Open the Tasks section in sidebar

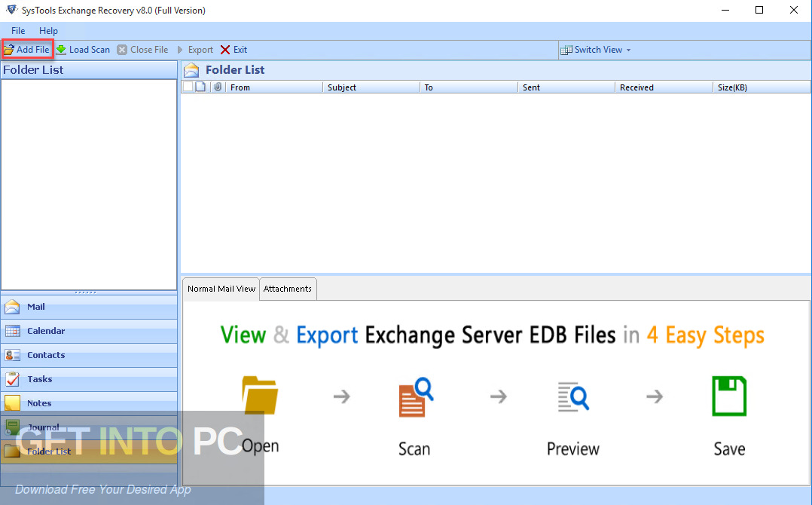[89, 379]
